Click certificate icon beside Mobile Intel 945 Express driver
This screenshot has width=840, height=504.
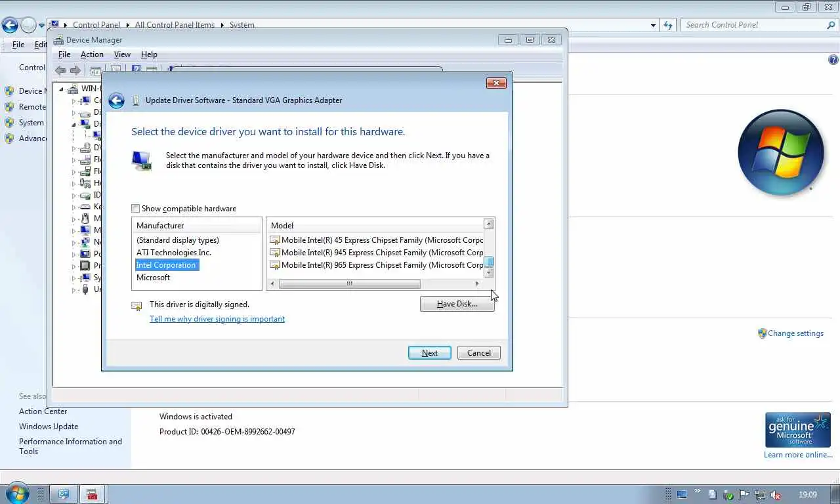coord(275,253)
